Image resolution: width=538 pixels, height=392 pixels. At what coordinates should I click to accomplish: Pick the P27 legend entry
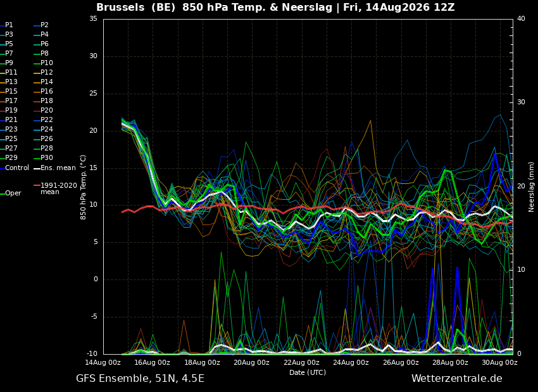pos(9,149)
